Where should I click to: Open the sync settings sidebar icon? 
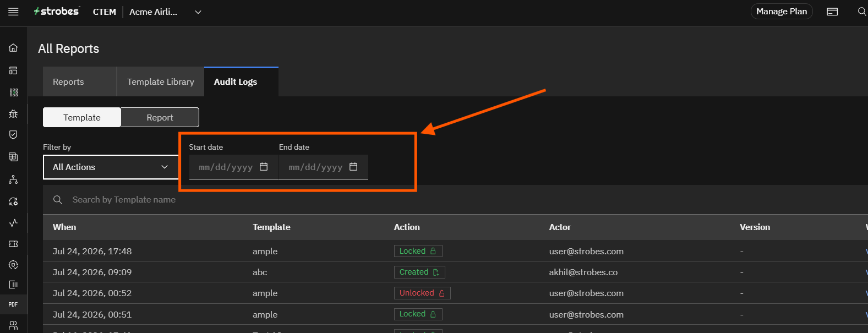[13, 201]
